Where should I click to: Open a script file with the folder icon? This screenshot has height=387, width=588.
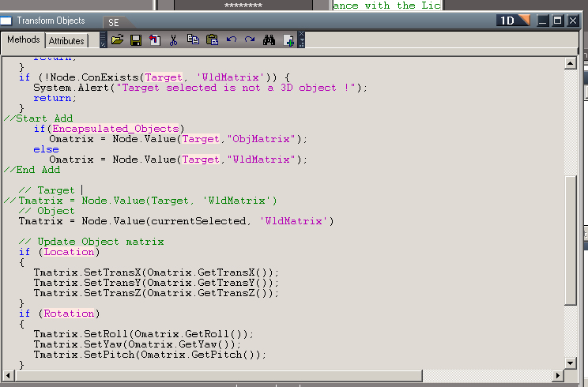pyautogui.click(x=118, y=39)
